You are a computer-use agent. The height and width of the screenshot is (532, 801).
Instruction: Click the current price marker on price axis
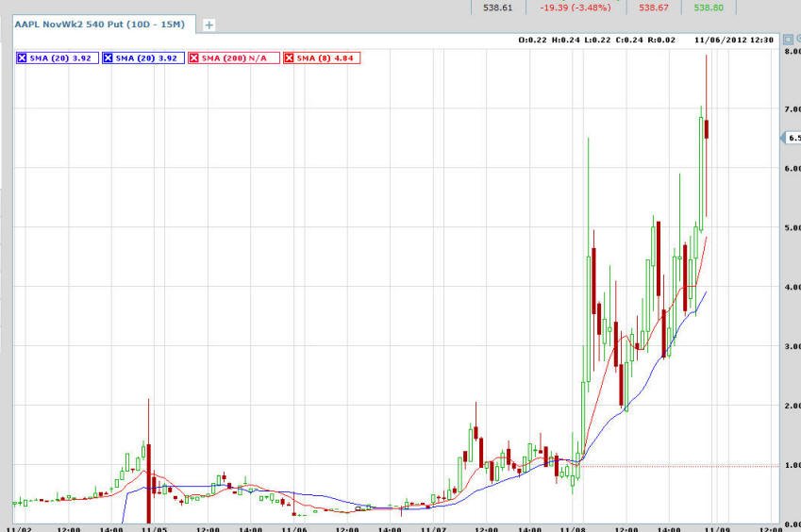pos(791,138)
